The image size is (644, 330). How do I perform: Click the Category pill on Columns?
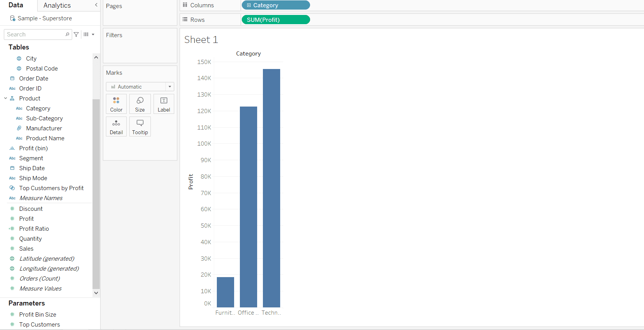(x=276, y=5)
